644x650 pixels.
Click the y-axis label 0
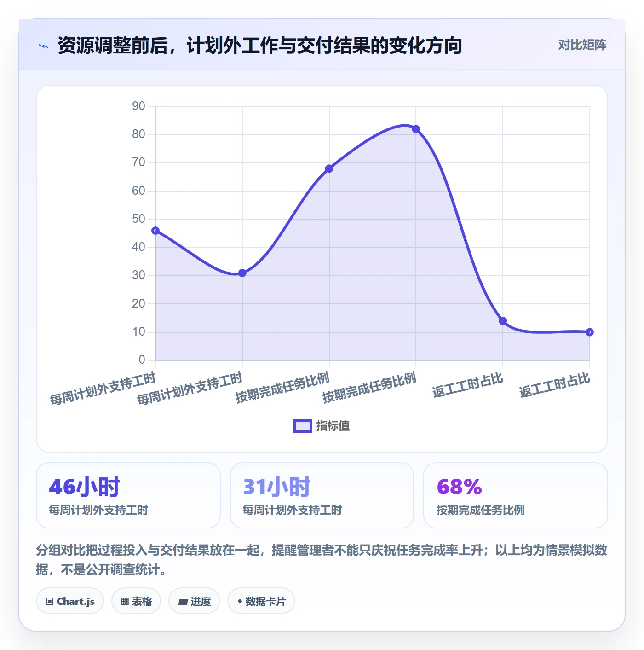142,360
